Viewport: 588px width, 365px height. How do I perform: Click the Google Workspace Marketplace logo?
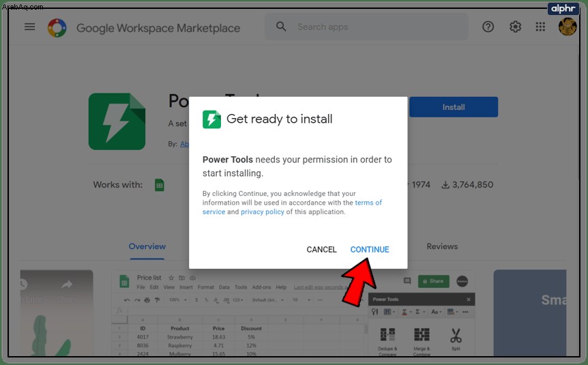(x=57, y=27)
